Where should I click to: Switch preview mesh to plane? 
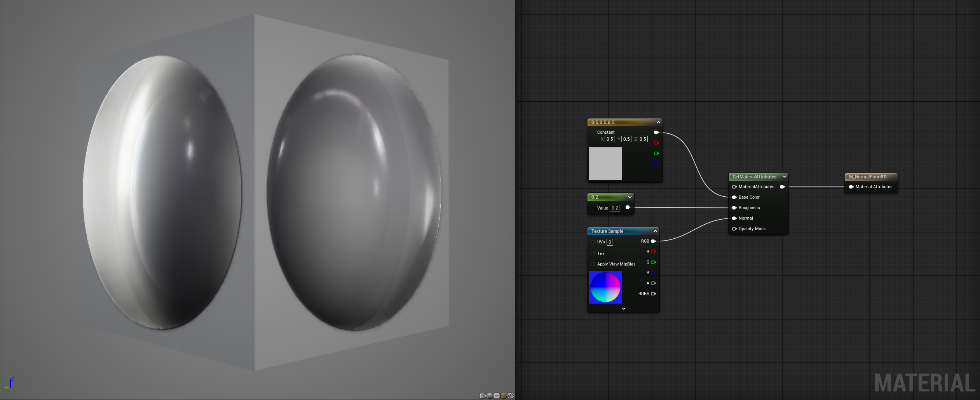pyautogui.click(x=497, y=396)
